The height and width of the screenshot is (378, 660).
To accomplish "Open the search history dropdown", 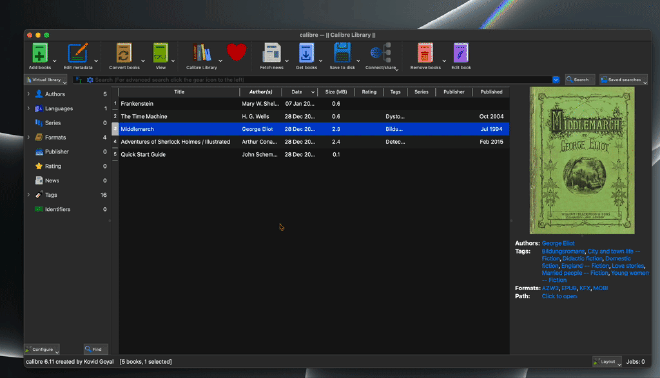I will point(556,80).
